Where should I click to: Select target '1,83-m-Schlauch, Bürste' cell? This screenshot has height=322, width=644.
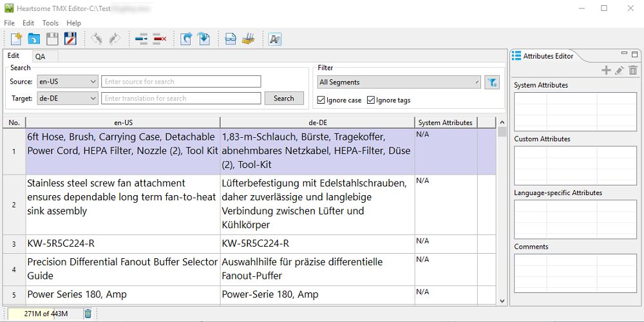tap(317, 151)
